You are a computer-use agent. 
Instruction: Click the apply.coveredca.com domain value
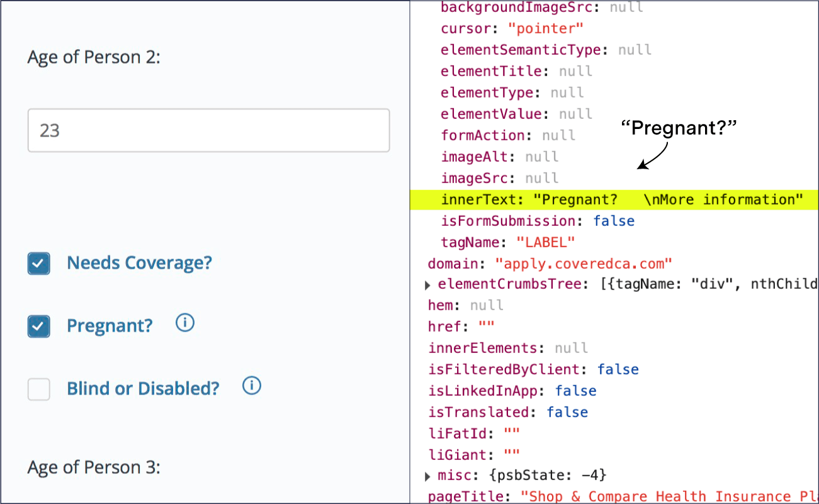point(584,264)
